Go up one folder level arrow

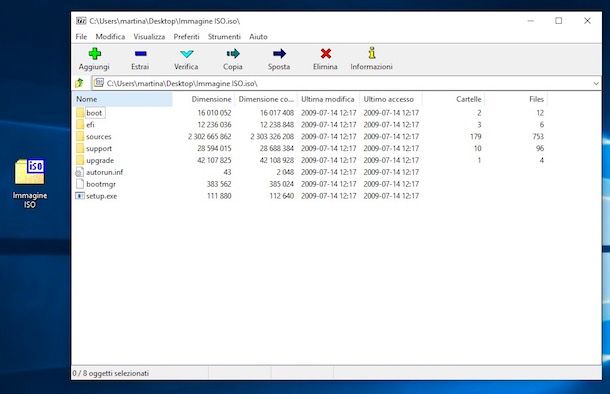pos(79,83)
